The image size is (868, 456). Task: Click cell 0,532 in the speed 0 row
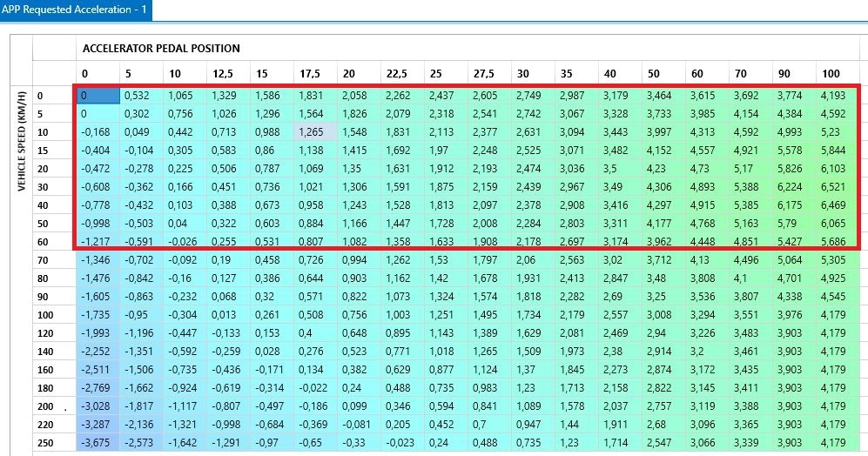[141, 96]
